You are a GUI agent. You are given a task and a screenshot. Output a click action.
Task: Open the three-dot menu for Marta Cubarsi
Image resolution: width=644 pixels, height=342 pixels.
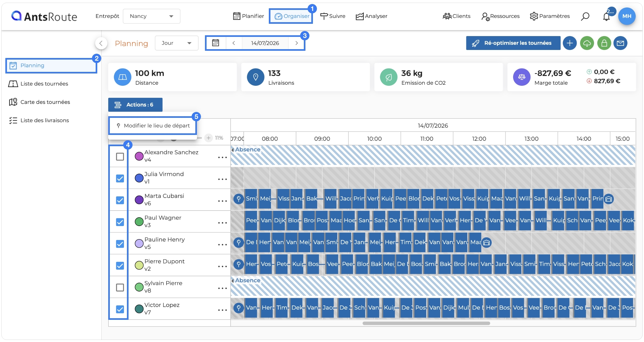click(222, 201)
